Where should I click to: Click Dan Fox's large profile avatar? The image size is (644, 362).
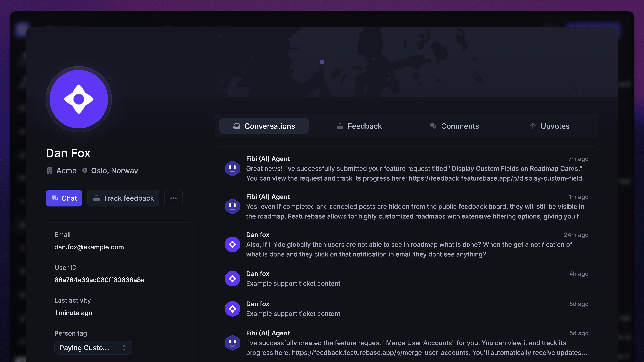[79, 99]
